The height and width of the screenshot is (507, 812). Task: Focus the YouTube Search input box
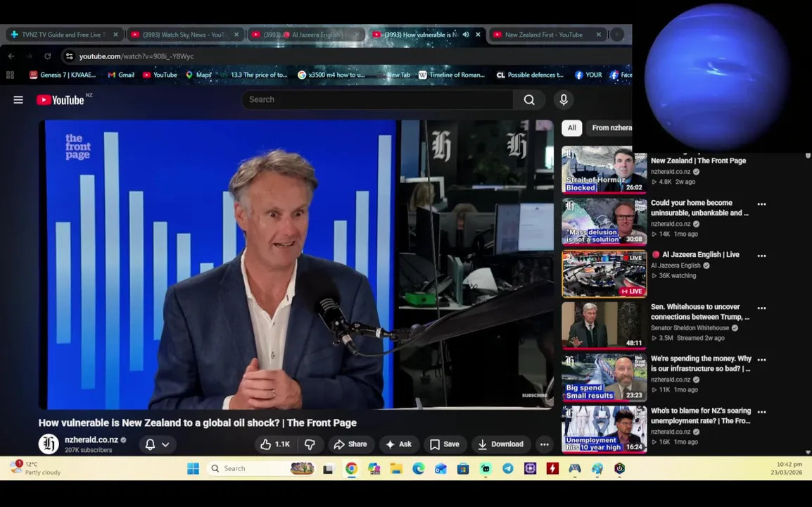(378, 99)
